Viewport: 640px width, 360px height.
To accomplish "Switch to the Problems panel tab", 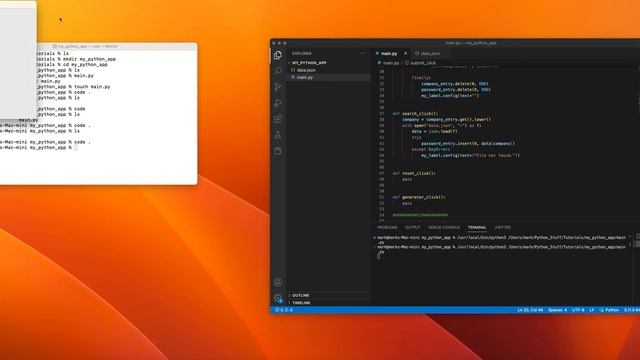I will tap(387, 227).
